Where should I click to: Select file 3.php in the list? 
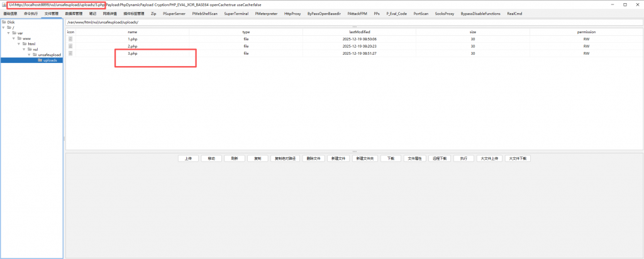tap(132, 53)
